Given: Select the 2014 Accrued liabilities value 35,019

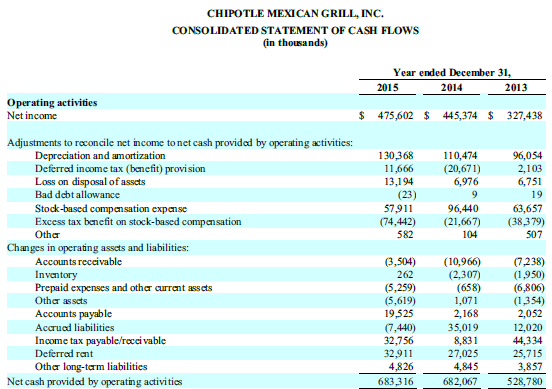Looking at the screenshot, I should [x=463, y=328].
